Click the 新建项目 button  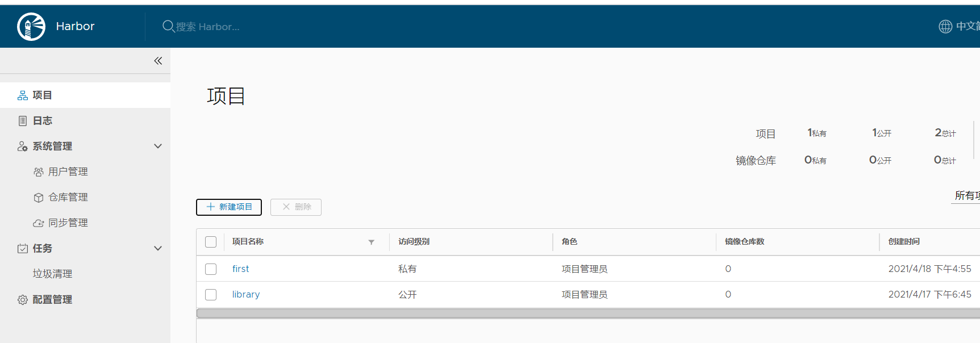(229, 207)
